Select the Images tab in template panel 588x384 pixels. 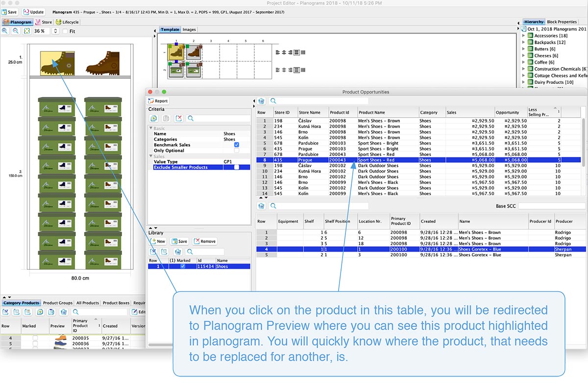coord(189,29)
